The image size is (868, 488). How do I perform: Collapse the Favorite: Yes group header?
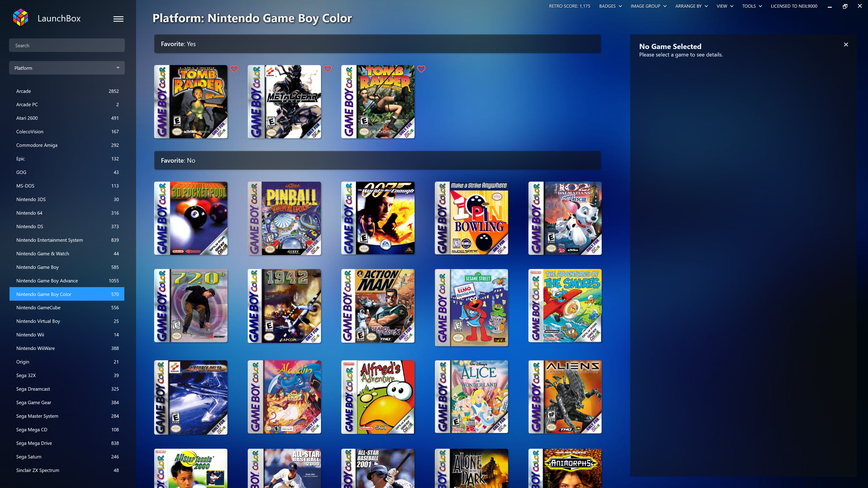tap(377, 44)
